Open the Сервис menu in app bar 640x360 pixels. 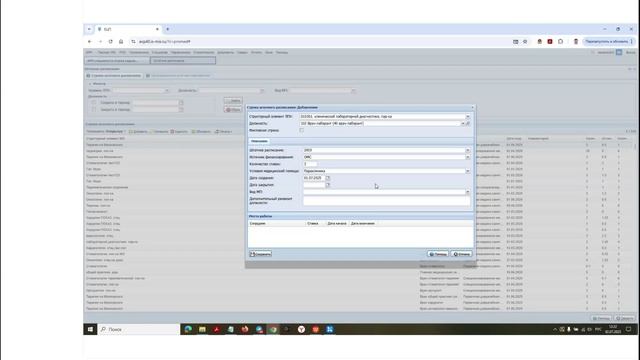tap(242, 53)
